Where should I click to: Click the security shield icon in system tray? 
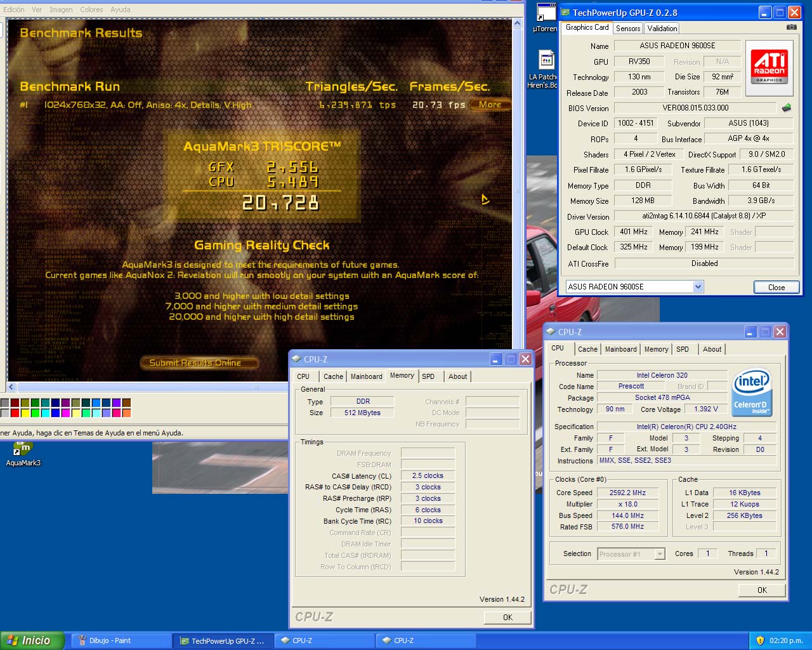click(760, 640)
